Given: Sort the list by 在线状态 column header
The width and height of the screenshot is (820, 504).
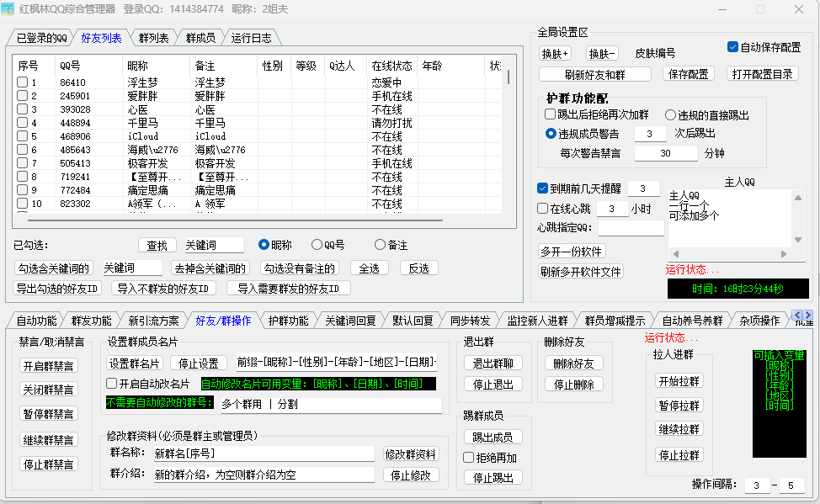Looking at the screenshot, I should click(391, 66).
